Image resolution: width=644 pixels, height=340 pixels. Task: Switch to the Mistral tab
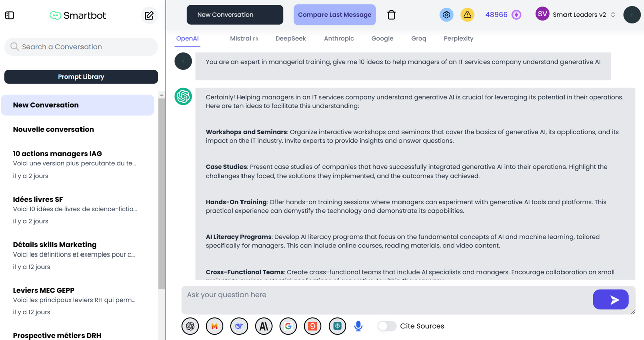click(244, 38)
